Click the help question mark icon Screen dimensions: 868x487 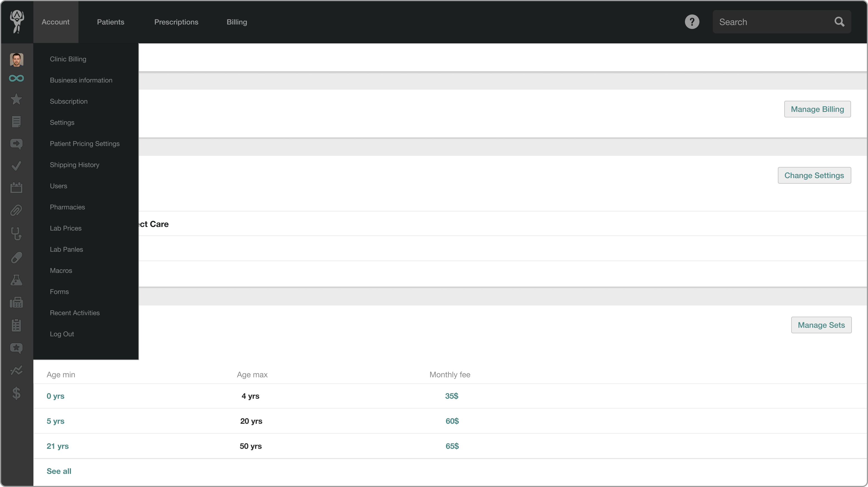click(x=692, y=22)
